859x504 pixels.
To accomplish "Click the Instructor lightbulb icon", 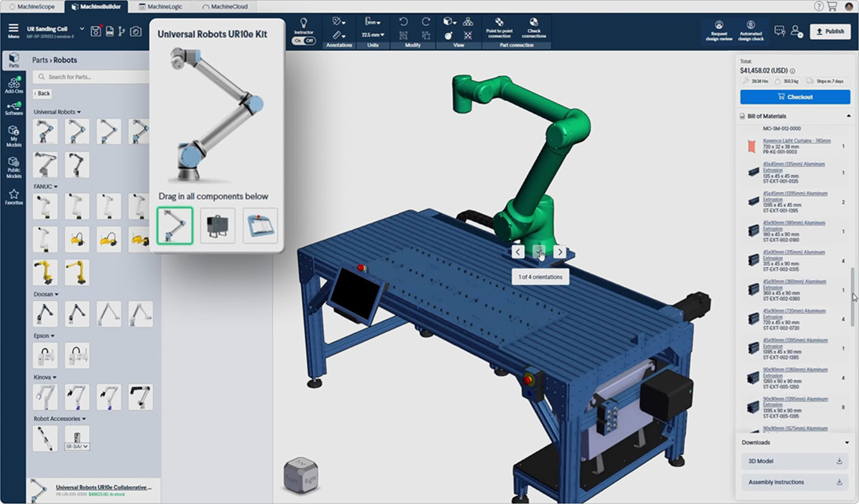I will point(304,24).
